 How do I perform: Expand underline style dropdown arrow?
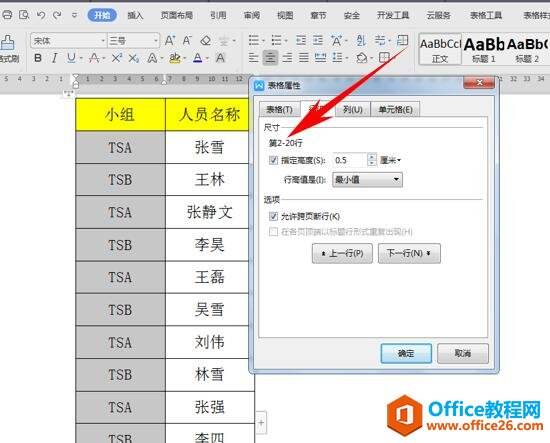point(81,59)
